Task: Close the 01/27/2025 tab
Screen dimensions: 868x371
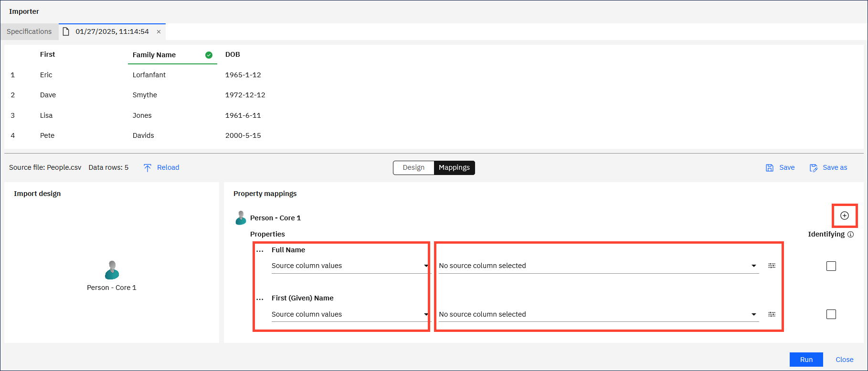Action: [159, 31]
